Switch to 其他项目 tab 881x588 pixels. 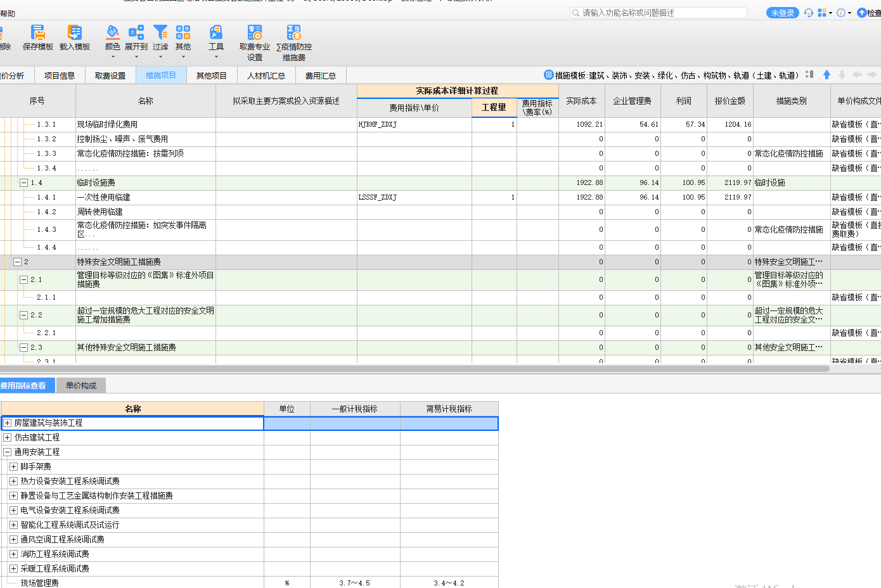212,75
